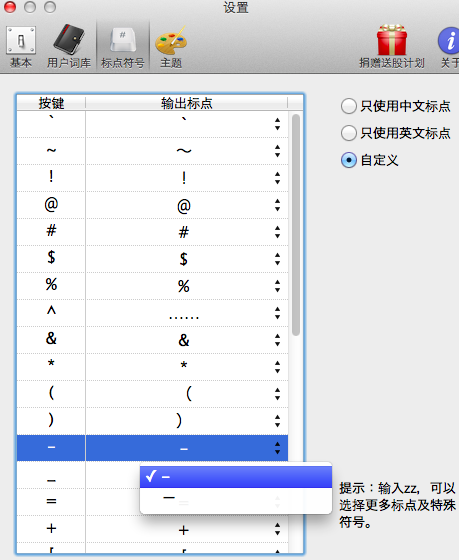Select the & key row
This screenshot has height=560, width=459.
coord(153,340)
